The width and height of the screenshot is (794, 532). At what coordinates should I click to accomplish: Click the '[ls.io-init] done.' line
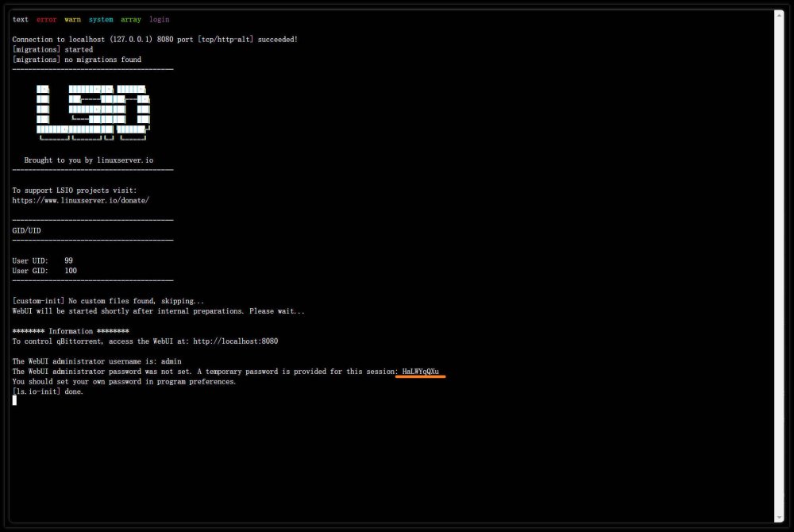click(x=48, y=391)
